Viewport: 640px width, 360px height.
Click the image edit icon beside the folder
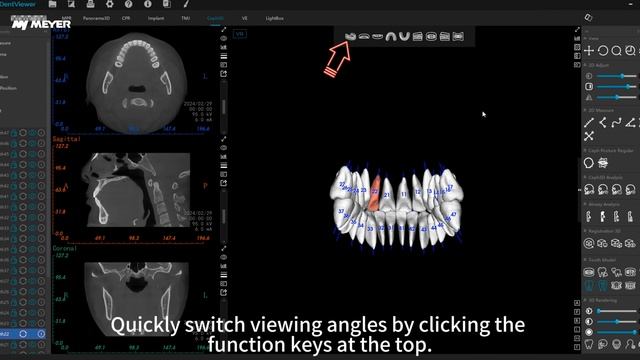(71, 4)
